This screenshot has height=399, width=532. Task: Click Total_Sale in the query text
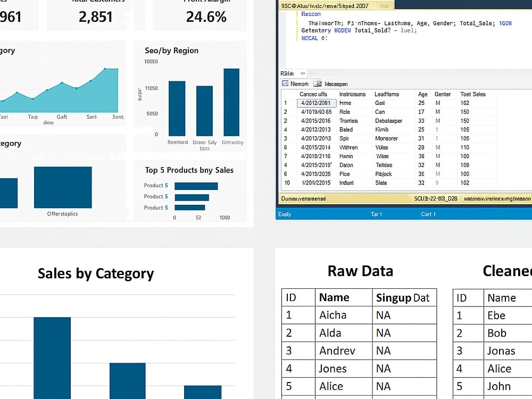tap(476, 23)
